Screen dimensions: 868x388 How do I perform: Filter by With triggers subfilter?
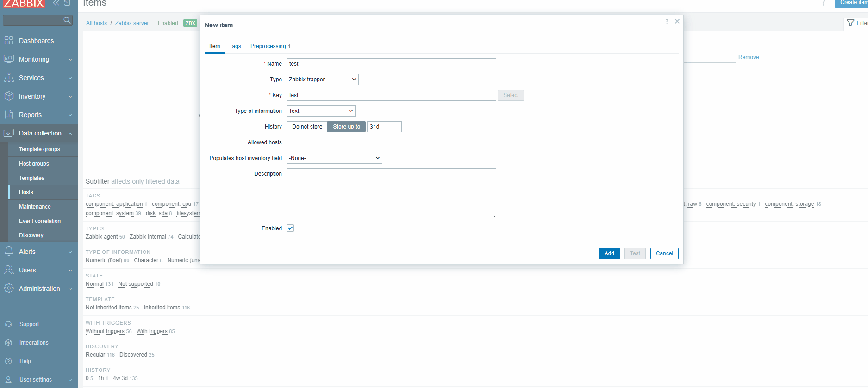152,331
